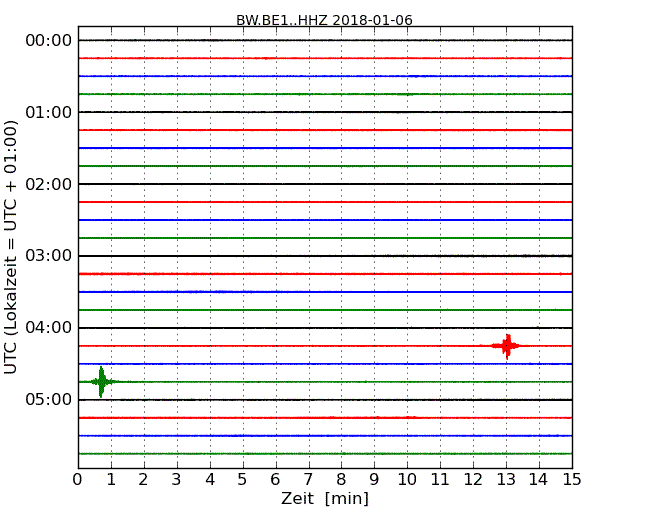The height and width of the screenshot is (520, 650).
Task: Click x-axis tick label 12
Action: click(473, 480)
